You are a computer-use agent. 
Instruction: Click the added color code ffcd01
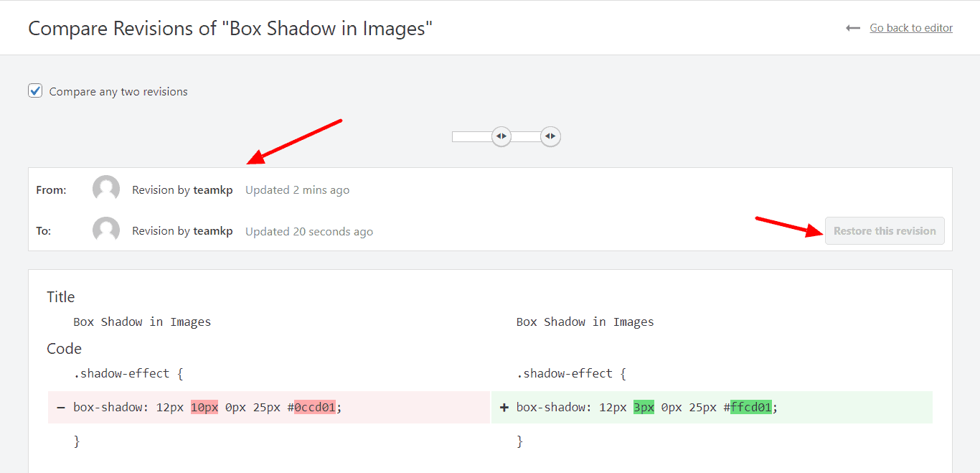point(750,408)
